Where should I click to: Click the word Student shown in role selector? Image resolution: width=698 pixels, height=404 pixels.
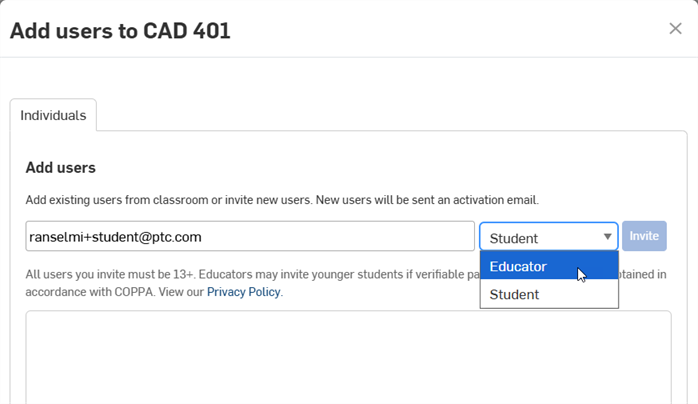514,238
